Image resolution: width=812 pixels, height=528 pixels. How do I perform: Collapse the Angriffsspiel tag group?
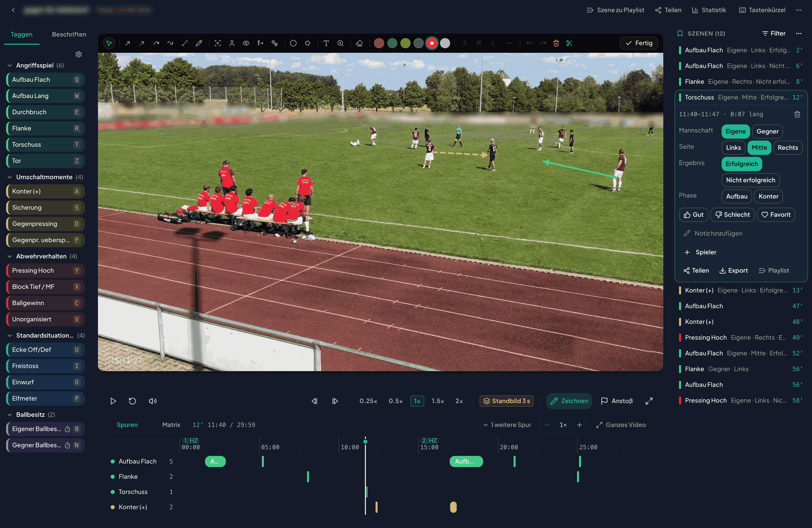[x=10, y=65]
